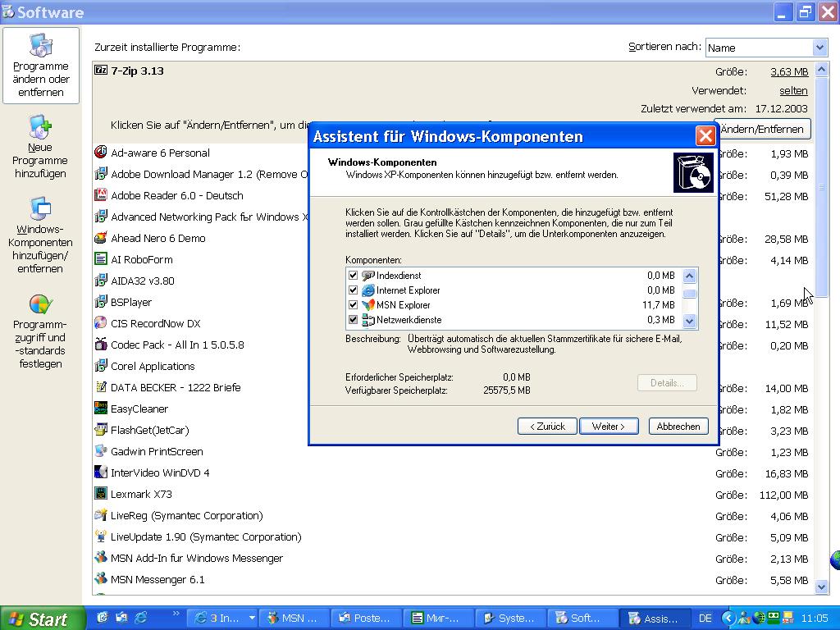
Task: Click the Internet Explorer quick launch icon
Action: (141, 618)
